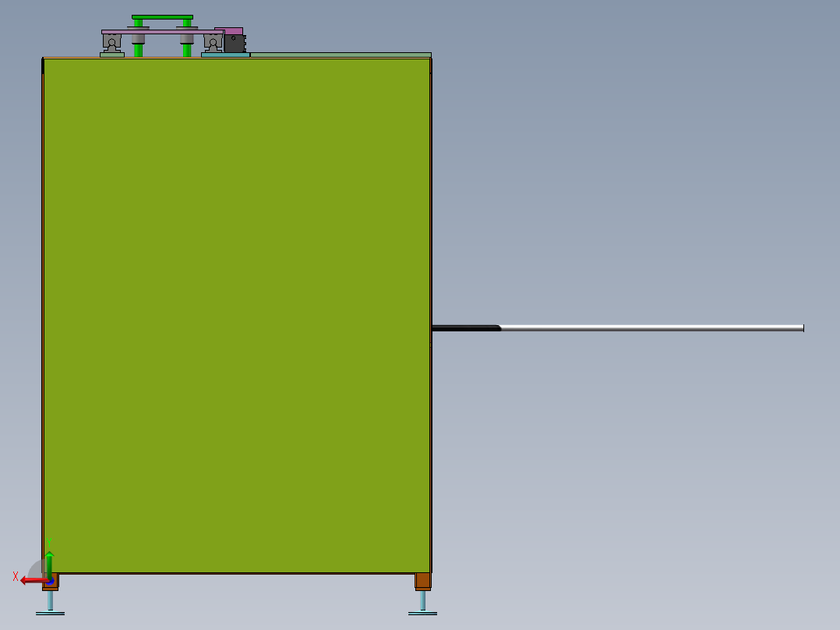Click the green Y axis arrow
The image size is (840, 630).
[49, 565]
